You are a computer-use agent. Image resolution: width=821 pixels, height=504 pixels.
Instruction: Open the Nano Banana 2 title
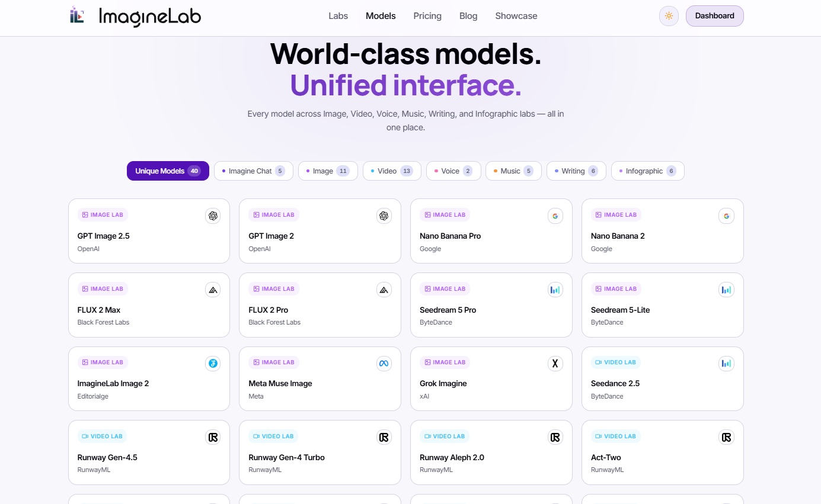click(618, 236)
